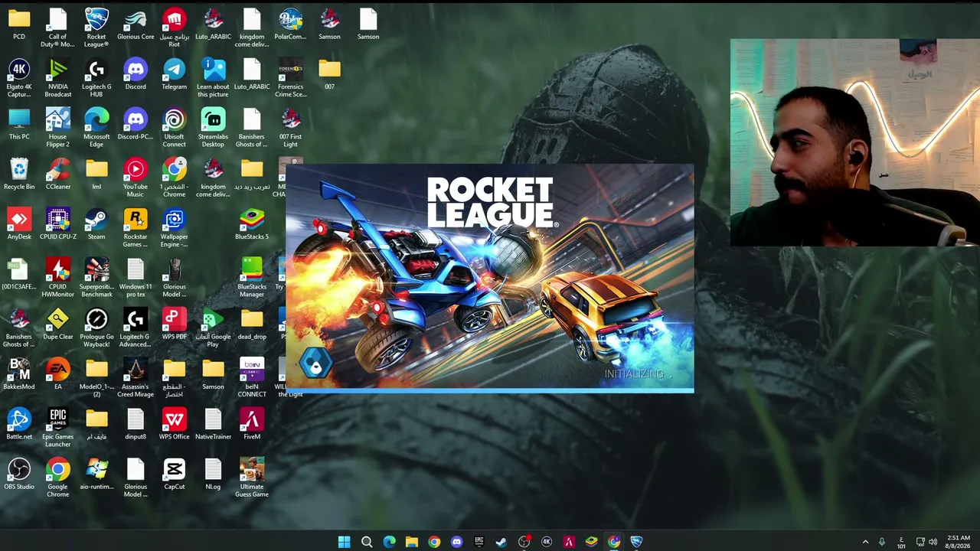Select the Discord-PC desktop shortcut
Screen dimensions: 980x551
coord(136,124)
